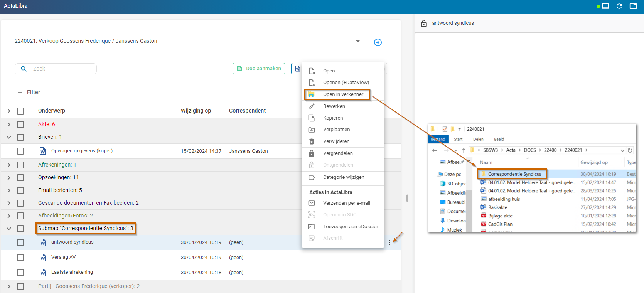The image size is (644, 293).
Task: Expand the Afbeeldingen/Foto's: 2 group
Action: (x=9, y=216)
